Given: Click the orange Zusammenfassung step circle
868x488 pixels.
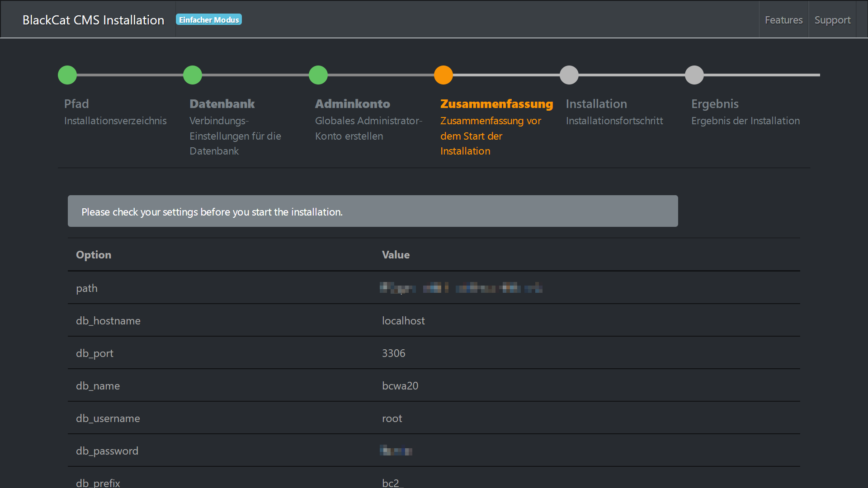Looking at the screenshot, I should 443,75.
